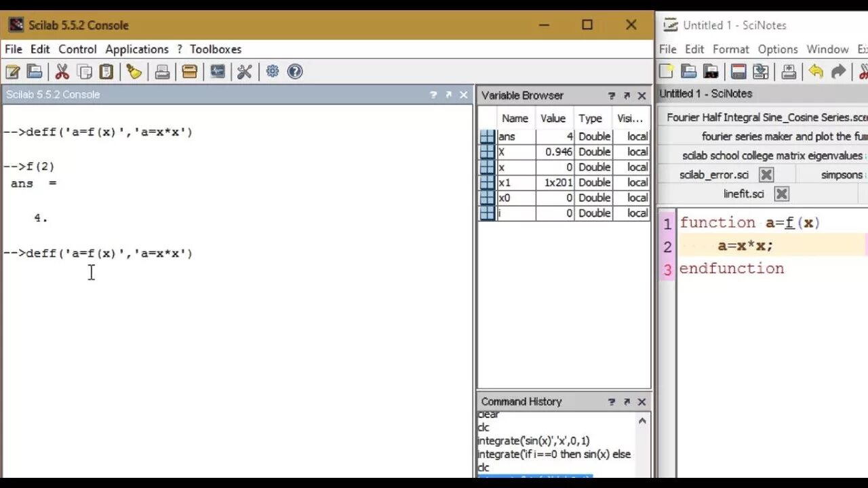
Task: Select the x0 variable row
Action: [564, 198]
